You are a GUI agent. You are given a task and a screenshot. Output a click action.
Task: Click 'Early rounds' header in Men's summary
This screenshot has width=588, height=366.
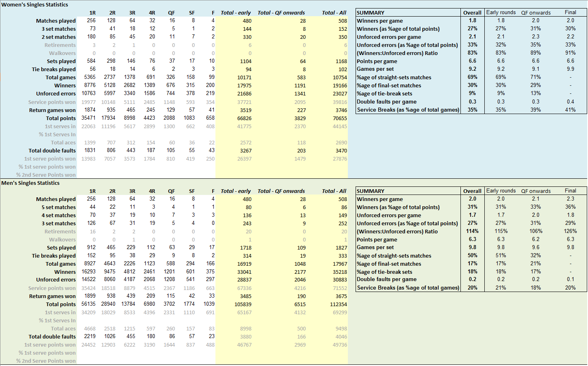click(x=501, y=191)
